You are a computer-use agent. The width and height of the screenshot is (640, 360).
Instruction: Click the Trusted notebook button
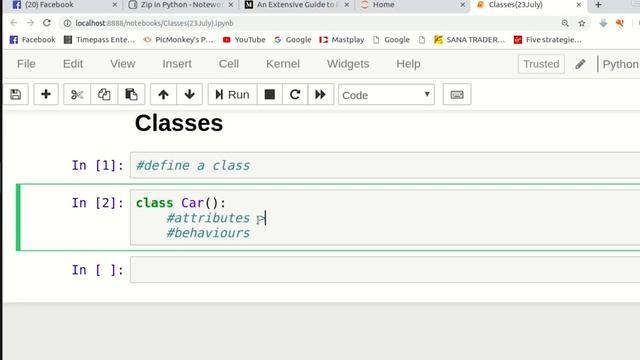(x=541, y=64)
